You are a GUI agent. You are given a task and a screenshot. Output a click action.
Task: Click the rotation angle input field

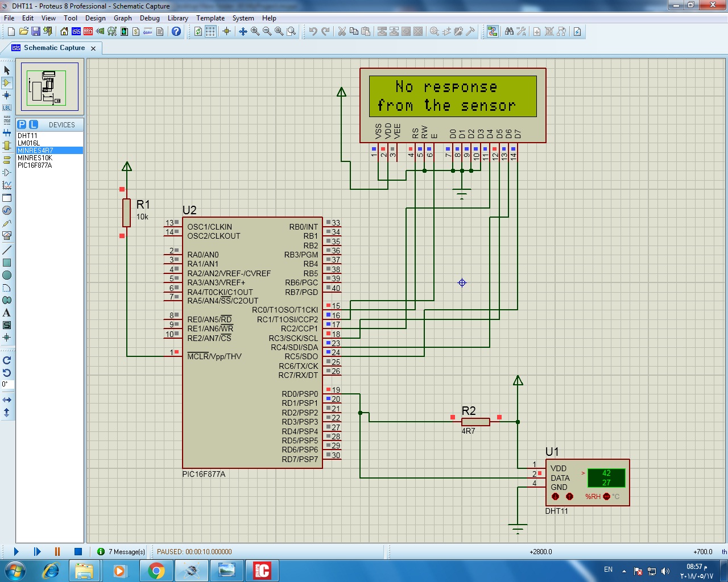click(7, 384)
